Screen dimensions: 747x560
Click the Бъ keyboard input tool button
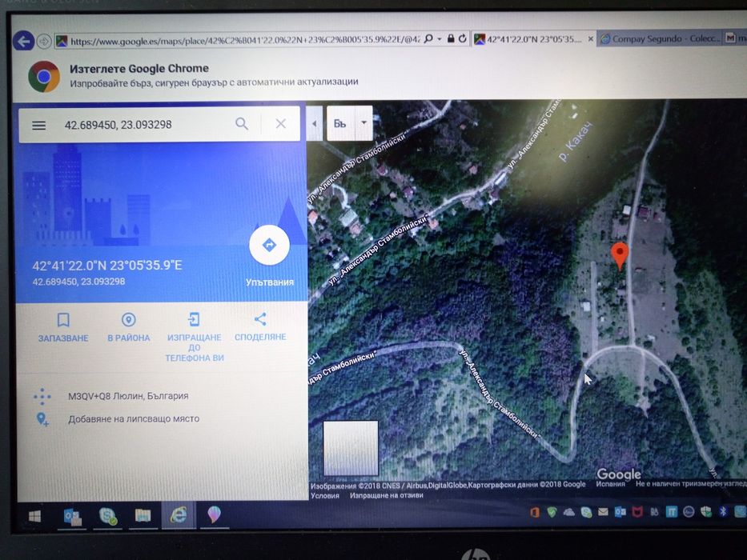(x=339, y=124)
